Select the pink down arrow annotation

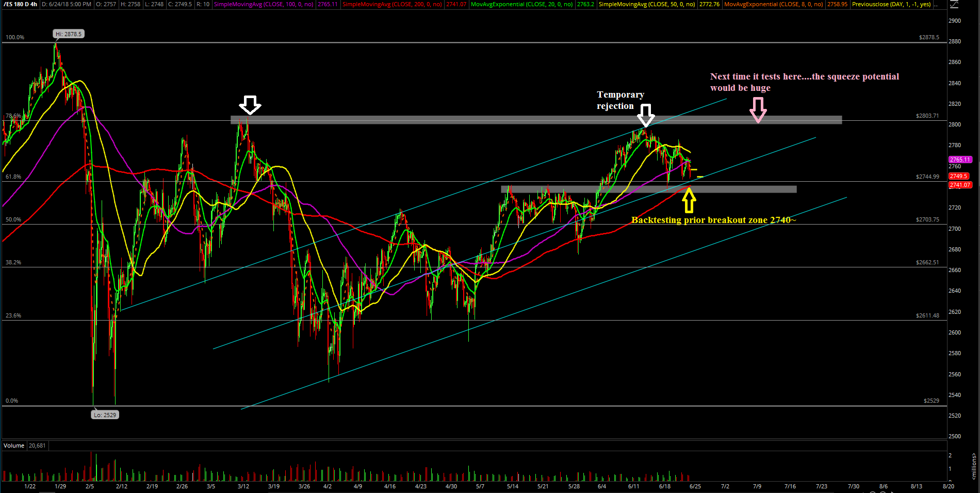(x=758, y=110)
